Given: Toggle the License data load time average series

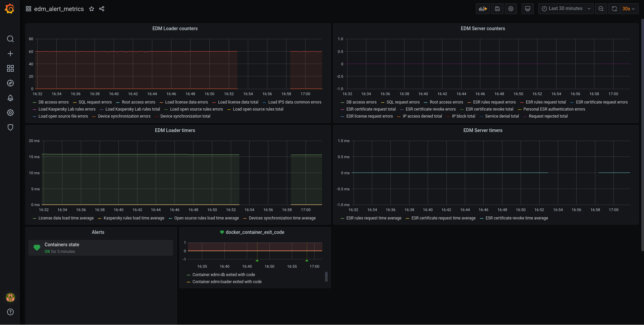Looking at the screenshot, I should click(x=66, y=218).
